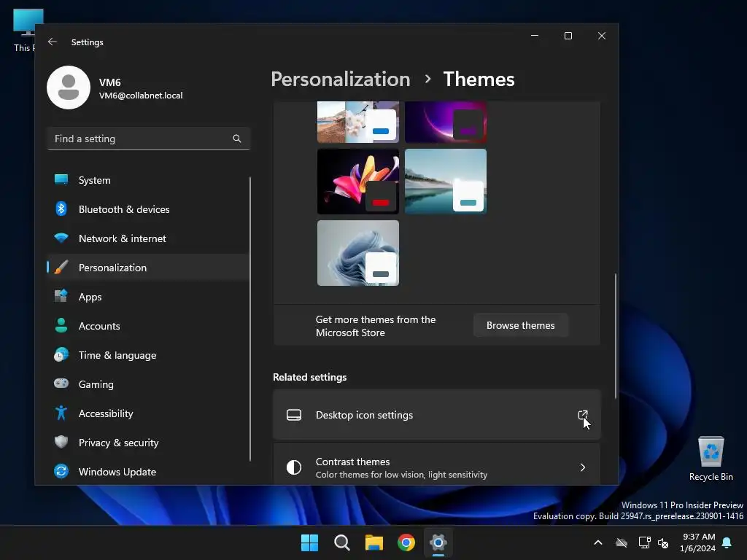747x560 pixels.
Task: Click the Accounts person icon
Action: point(61,325)
